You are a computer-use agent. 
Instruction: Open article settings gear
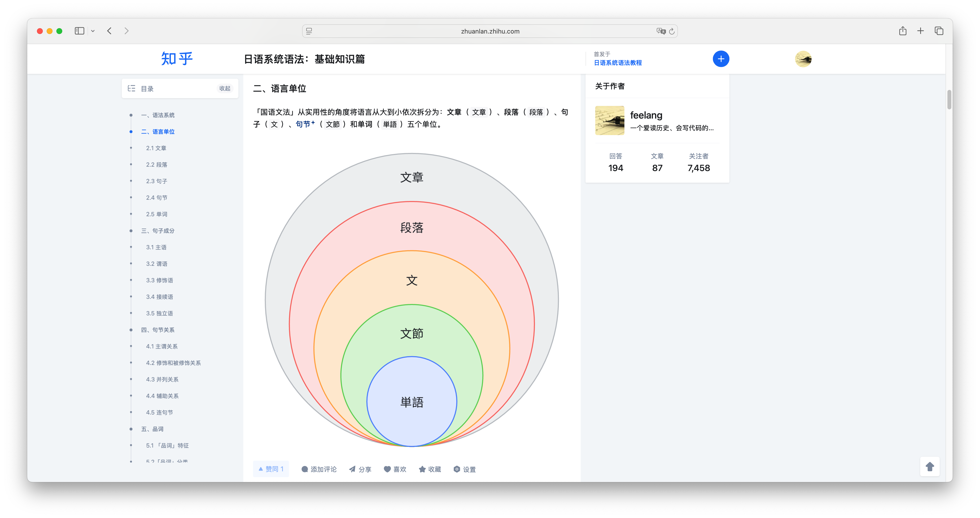pyautogui.click(x=464, y=469)
